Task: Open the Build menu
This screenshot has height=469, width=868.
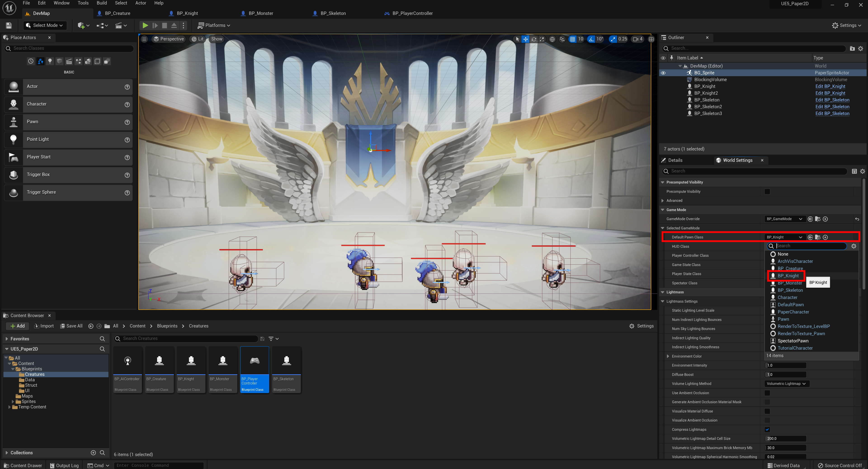Action: pos(101,3)
